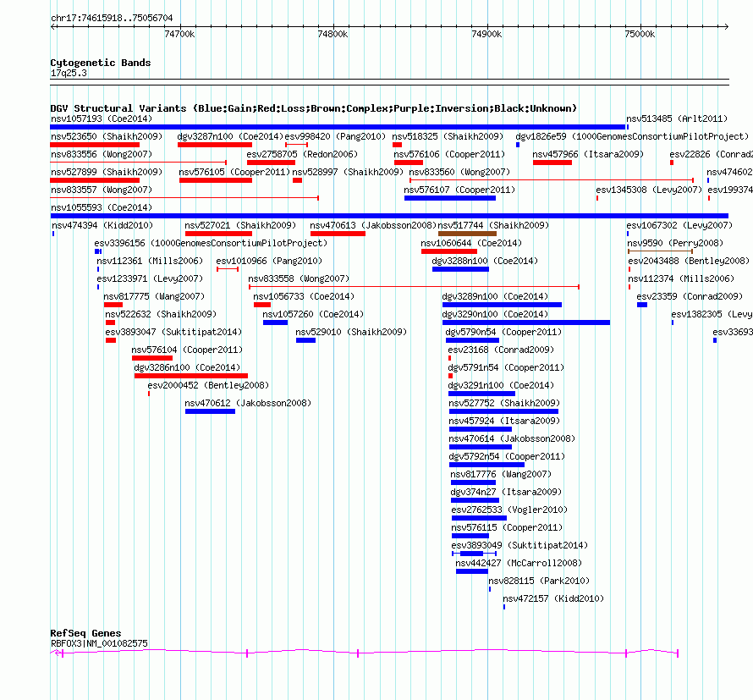Click nsv576107 (Cooper2011) label

click(459, 190)
